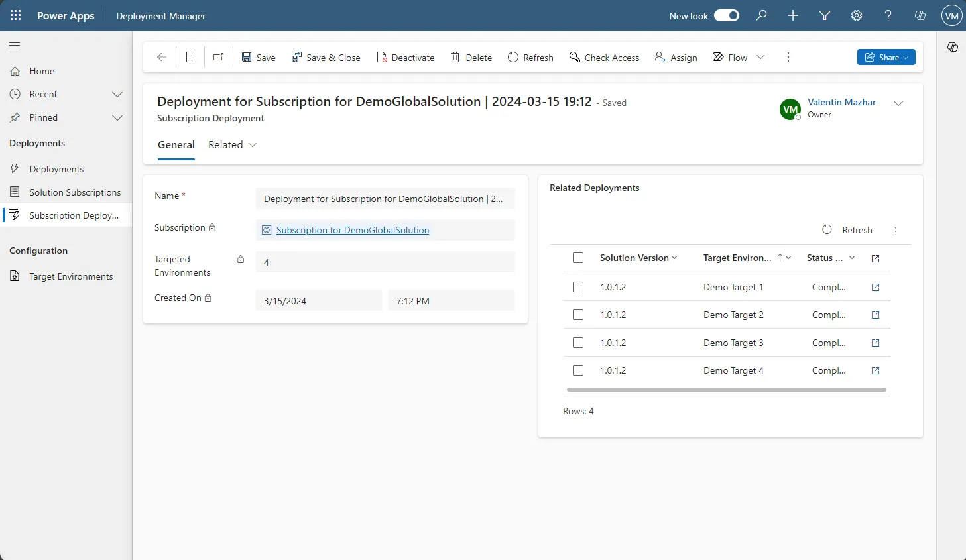Screen dimensions: 966x560
Task: Open record in new window icon
Action: click(x=218, y=57)
